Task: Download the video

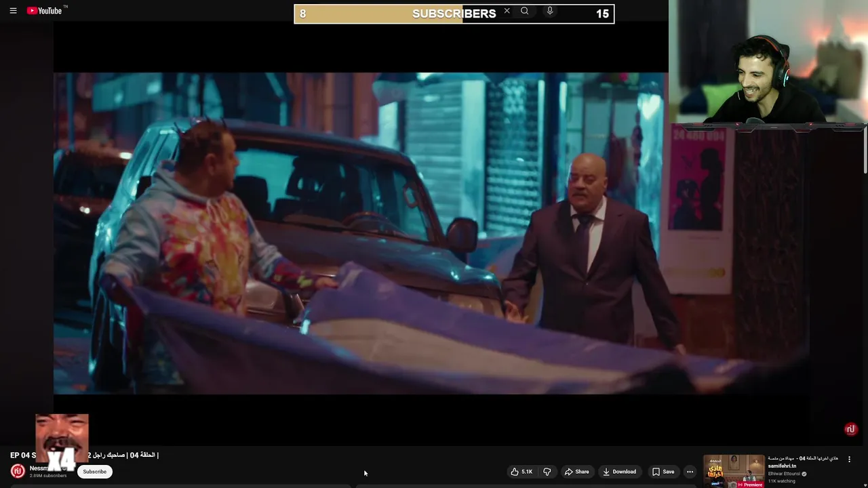Action: [x=619, y=472]
